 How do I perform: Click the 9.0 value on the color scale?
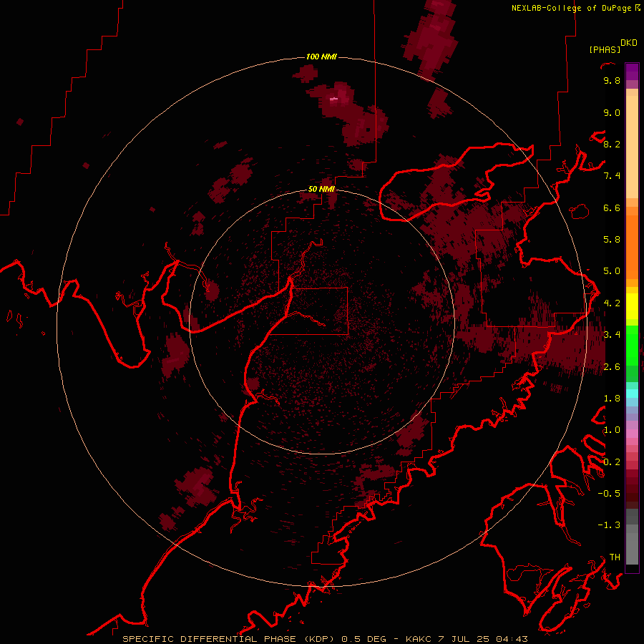pos(612,112)
